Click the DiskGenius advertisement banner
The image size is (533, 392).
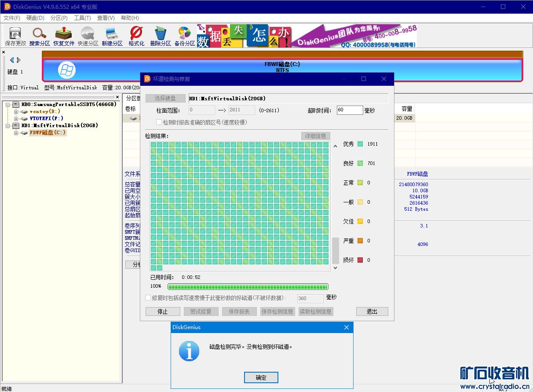coord(307,36)
